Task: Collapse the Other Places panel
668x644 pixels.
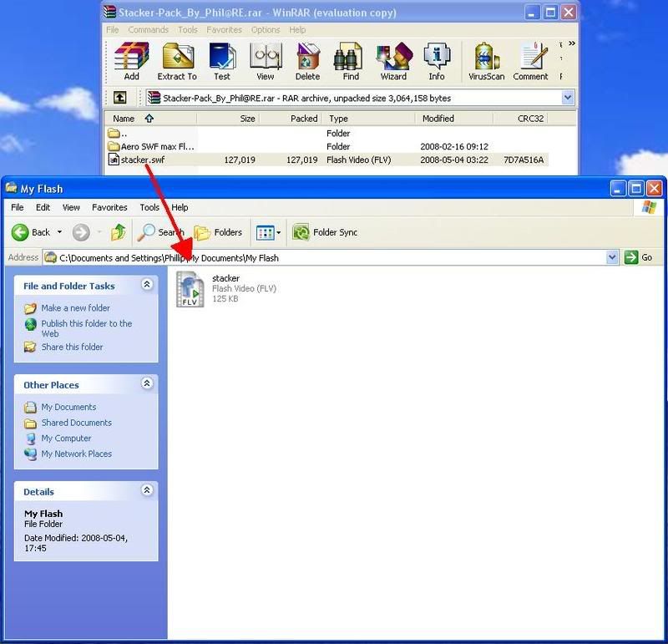Action: pyautogui.click(x=147, y=383)
